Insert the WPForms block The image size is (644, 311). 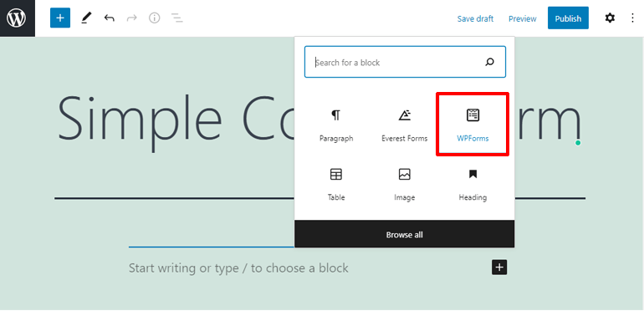(473, 125)
